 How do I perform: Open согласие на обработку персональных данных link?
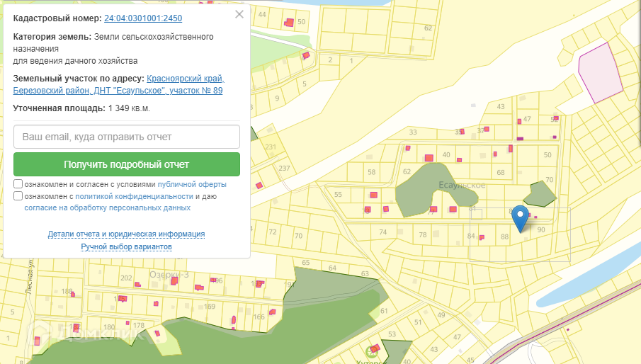[107, 208]
